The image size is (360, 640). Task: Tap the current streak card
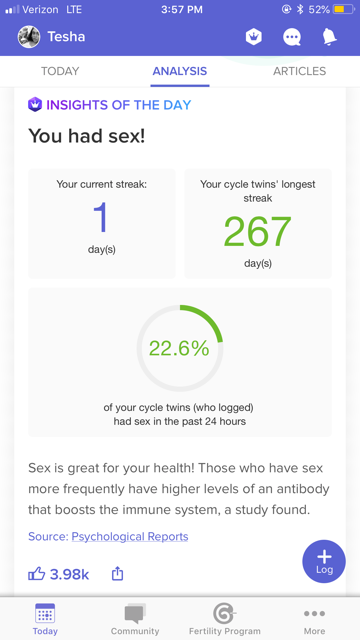tap(102, 223)
